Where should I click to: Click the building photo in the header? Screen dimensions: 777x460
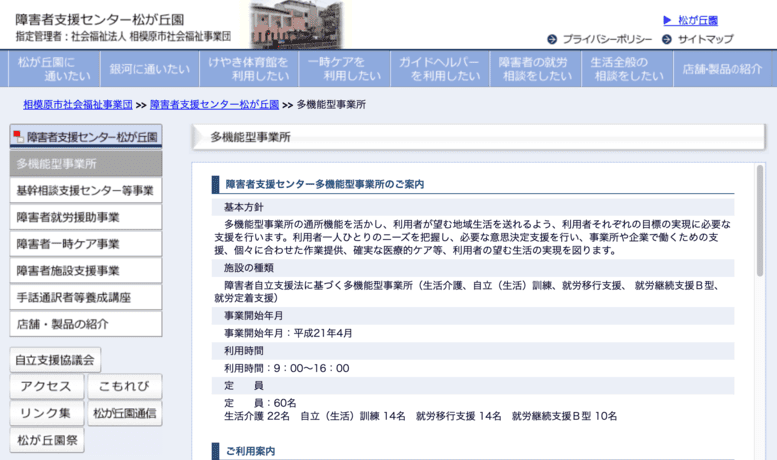coord(296,25)
